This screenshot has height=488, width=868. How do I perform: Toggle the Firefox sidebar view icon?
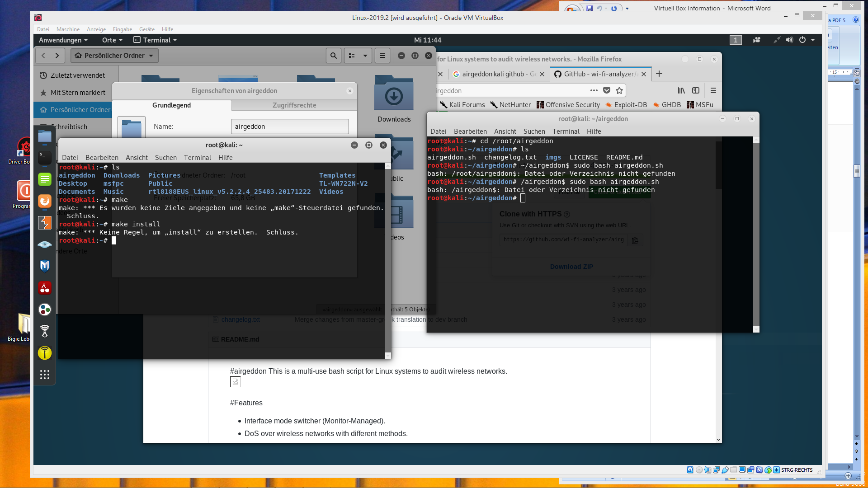click(696, 90)
